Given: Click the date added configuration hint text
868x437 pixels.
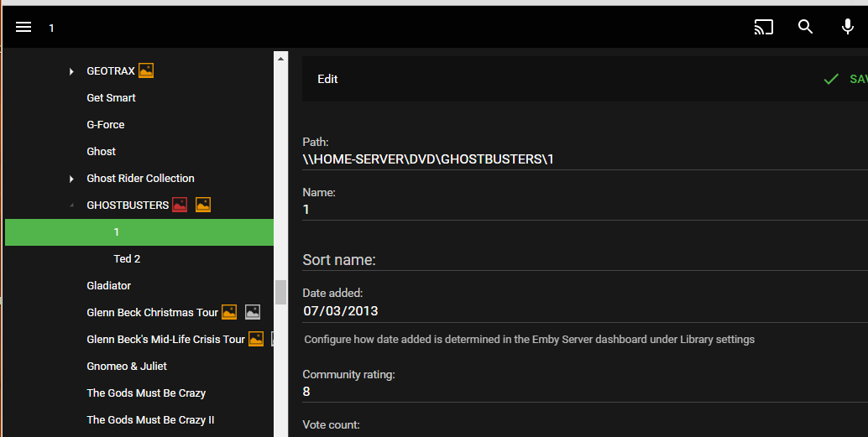Looking at the screenshot, I should pos(529,339).
